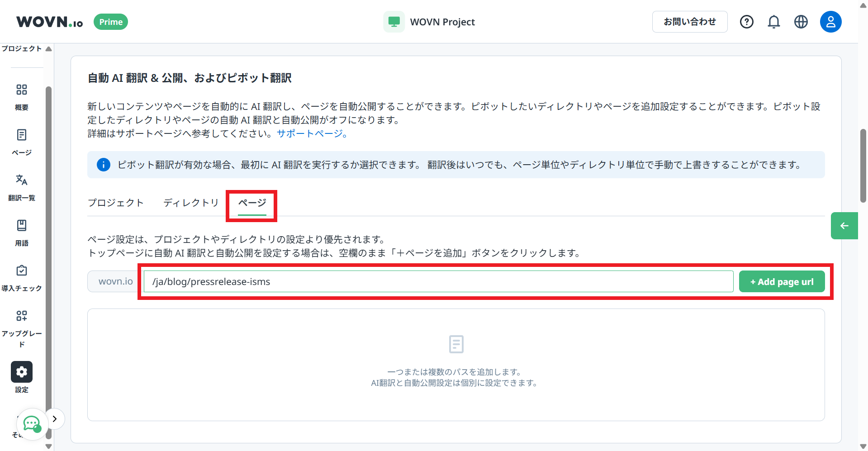Open the 翻訳一覧 translation list icon
The image size is (868, 451).
pos(21,180)
